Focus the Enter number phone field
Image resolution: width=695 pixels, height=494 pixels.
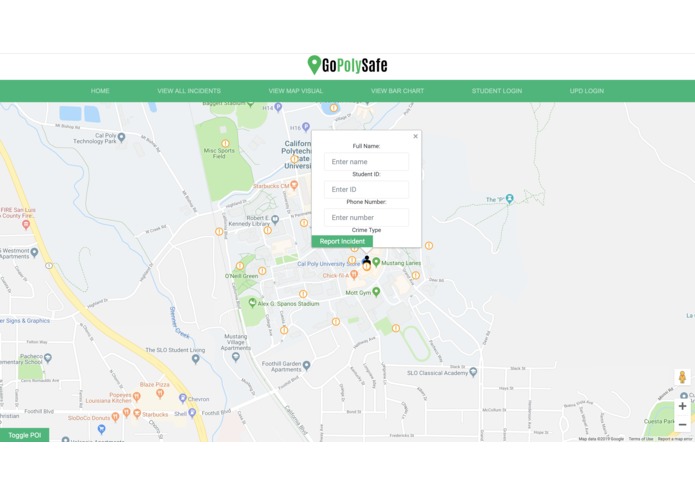tap(366, 218)
